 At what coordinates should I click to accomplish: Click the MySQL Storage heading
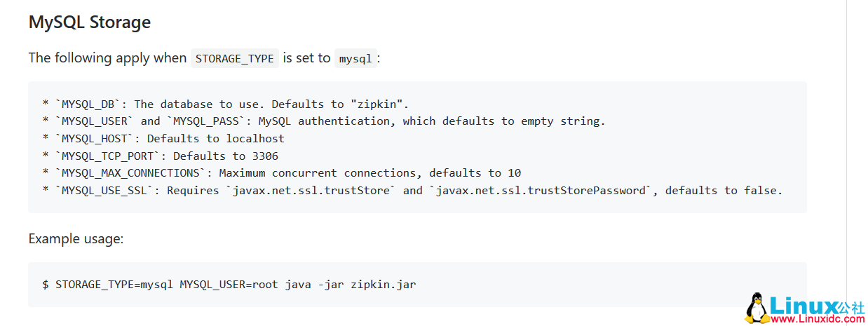(x=90, y=22)
